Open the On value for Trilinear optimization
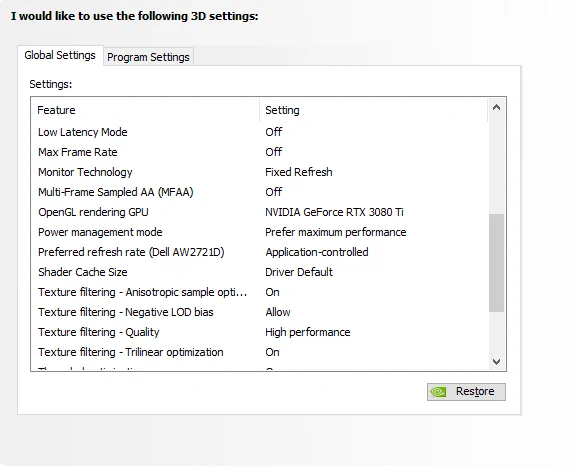Image resolution: width=579 pixels, height=470 pixels. coord(273,352)
